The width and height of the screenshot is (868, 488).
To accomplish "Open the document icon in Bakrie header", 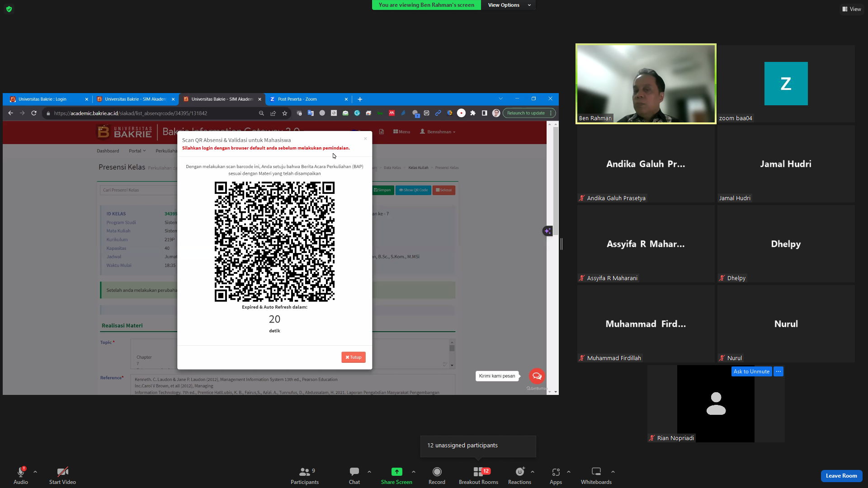I will click(382, 132).
